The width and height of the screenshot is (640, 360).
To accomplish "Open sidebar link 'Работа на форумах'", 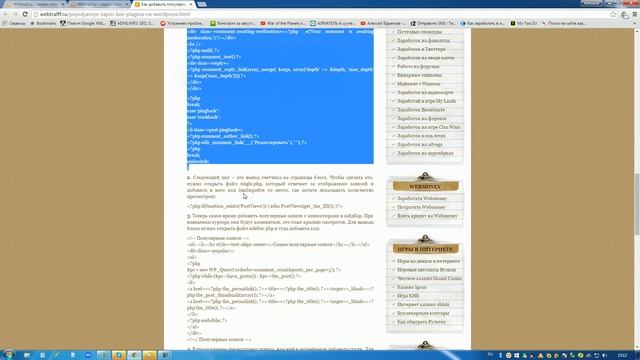I will click(418, 67).
